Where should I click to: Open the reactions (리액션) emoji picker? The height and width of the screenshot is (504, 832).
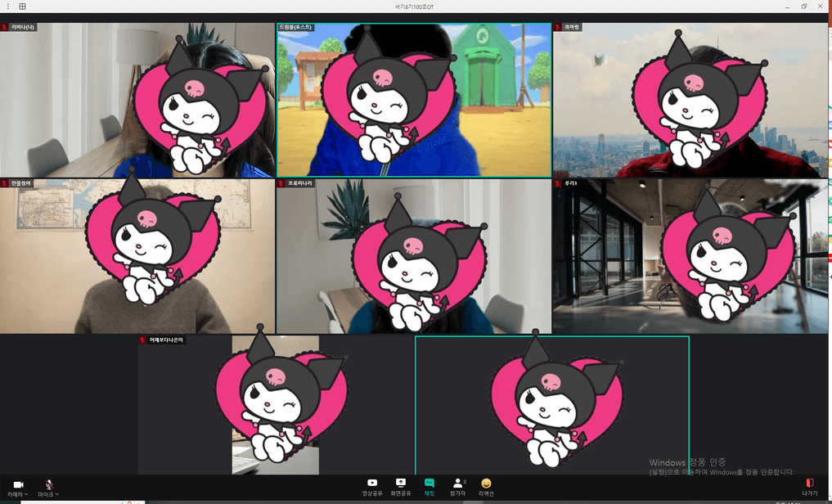pos(486,487)
